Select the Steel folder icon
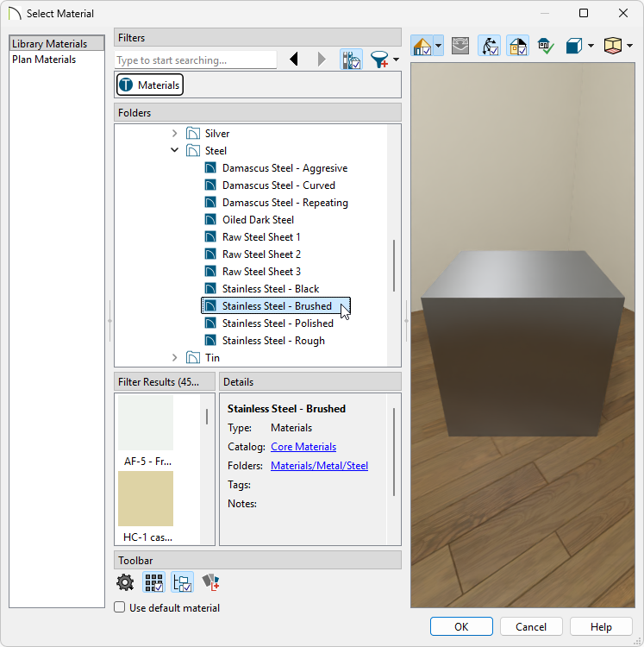 pos(192,151)
